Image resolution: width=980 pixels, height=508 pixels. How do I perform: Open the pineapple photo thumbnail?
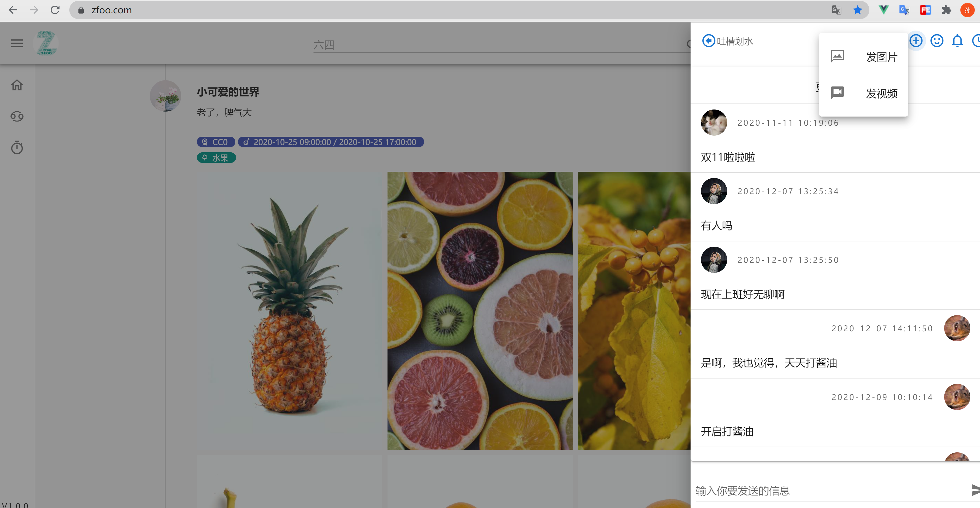289,311
